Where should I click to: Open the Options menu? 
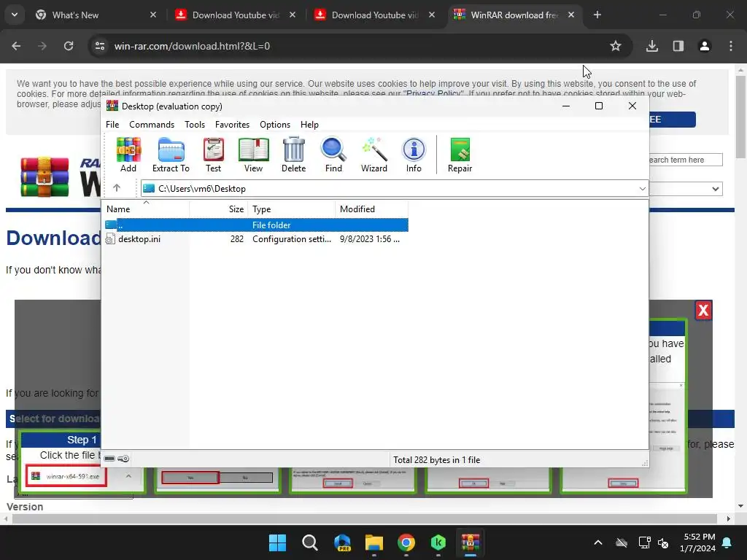(275, 124)
